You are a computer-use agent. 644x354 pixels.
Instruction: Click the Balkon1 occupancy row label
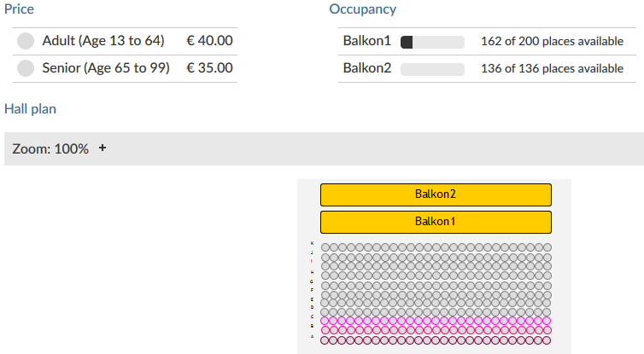click(366, 41)
